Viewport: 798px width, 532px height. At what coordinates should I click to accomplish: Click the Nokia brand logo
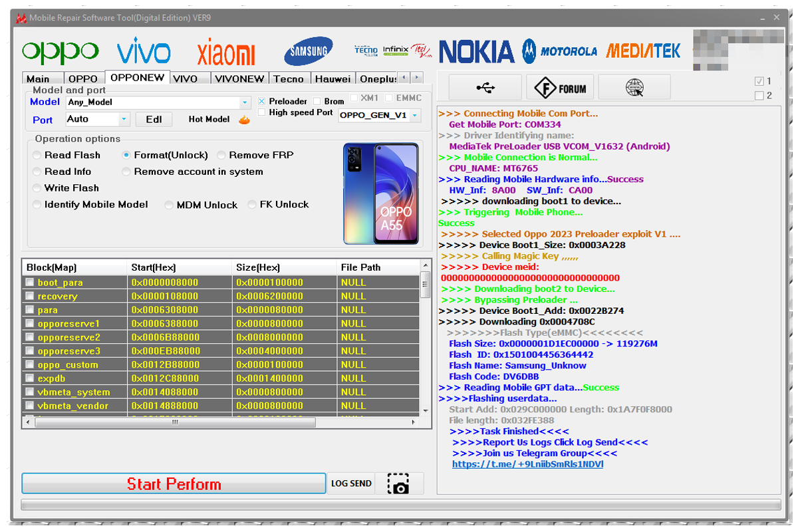click(x=477, y=51)
